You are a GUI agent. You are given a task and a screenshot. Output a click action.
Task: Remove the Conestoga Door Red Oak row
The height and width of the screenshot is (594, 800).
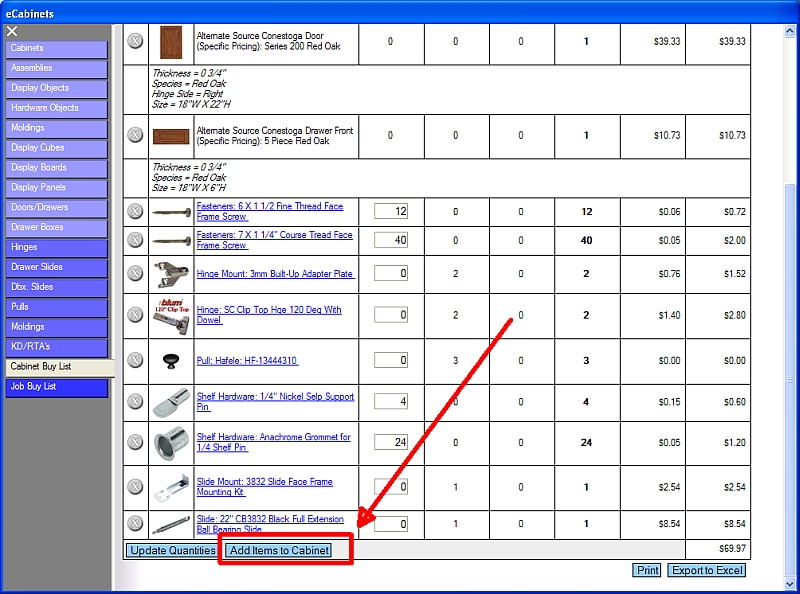point(136,42)
